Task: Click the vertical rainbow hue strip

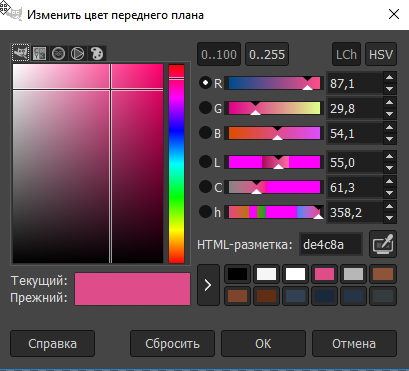Action: [176, 164]
